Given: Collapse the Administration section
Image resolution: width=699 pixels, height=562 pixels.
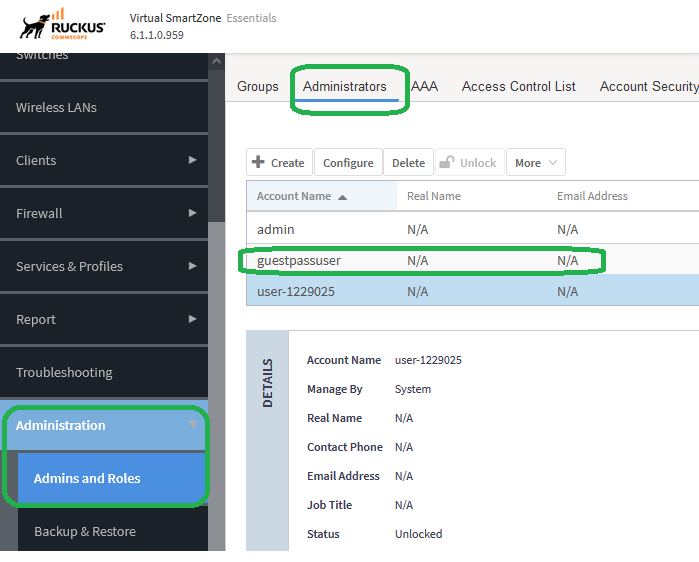Looking at the screenshot, I should coord(192,425).
